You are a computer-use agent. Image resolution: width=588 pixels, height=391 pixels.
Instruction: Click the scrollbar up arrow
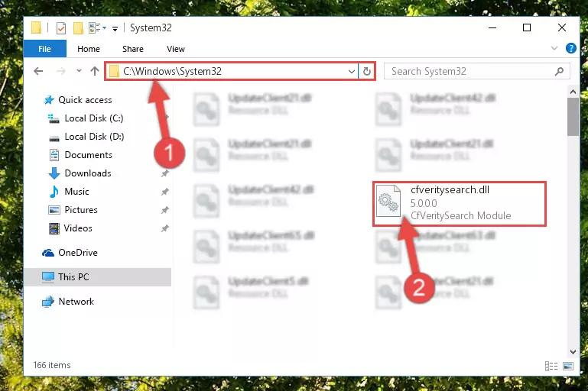coord(573,92)
